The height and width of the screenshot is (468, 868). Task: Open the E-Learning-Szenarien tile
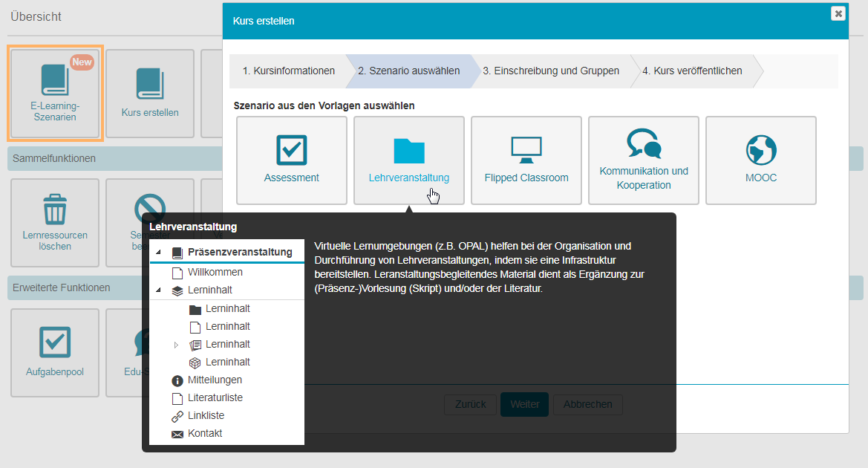coord(55,93)
